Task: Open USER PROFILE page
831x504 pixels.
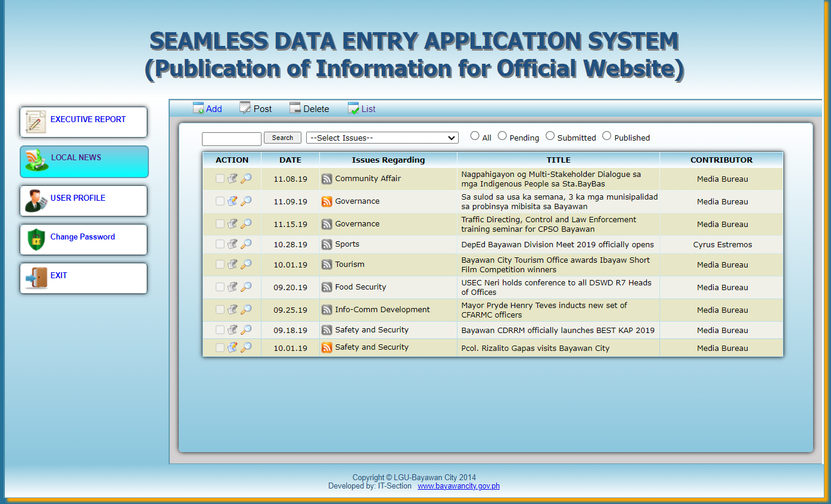Action: (83, 201)
